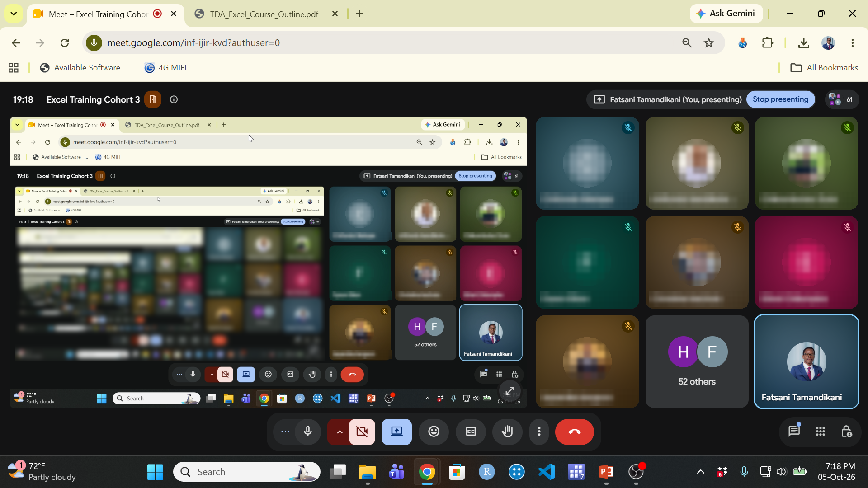Open Chrome downloads icon

803,43
